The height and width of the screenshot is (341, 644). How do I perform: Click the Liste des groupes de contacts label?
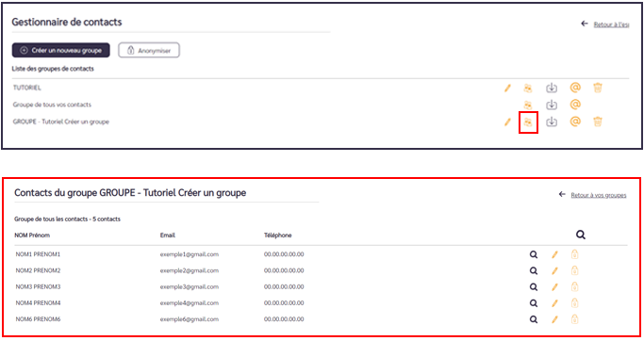pos(53,69)
